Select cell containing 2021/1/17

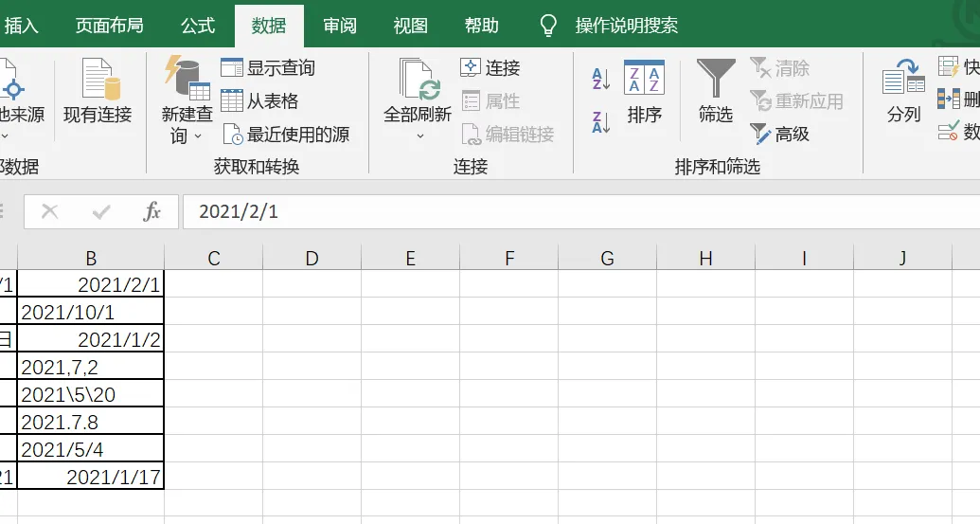91,477
